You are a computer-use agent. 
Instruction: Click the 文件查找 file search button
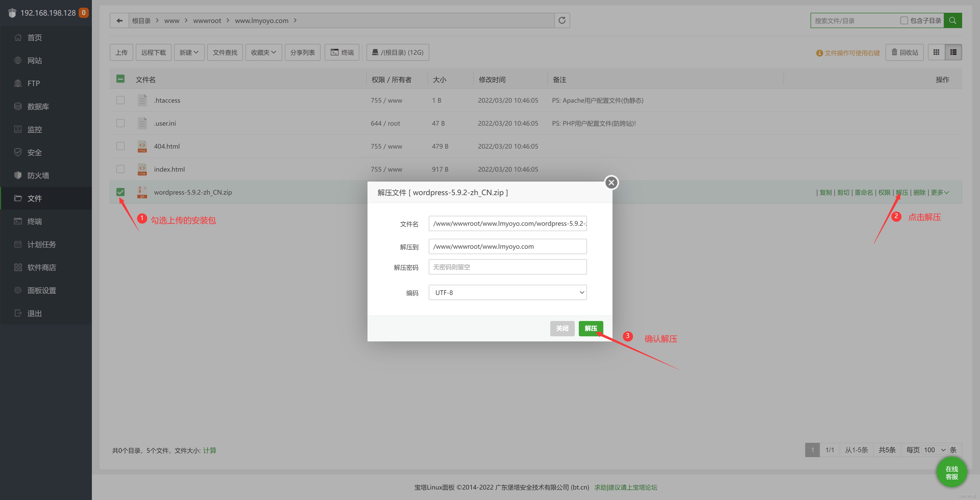pyautogui.click(x=225, y=52)
